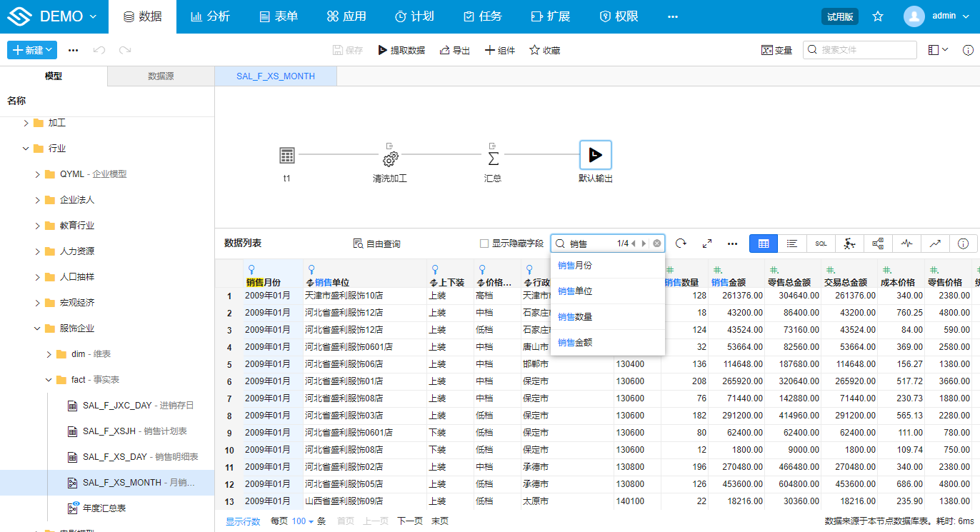The width and height of the screenshot is (980, 532).
Task: Open the 分析 top menu
Action: pyautogui.click(x=211, y=16)
